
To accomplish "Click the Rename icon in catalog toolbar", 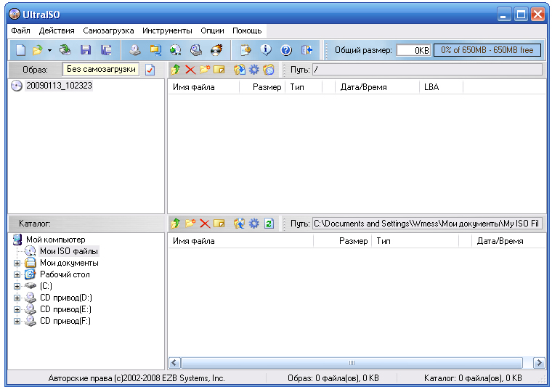I will click(x=219, y=224).
